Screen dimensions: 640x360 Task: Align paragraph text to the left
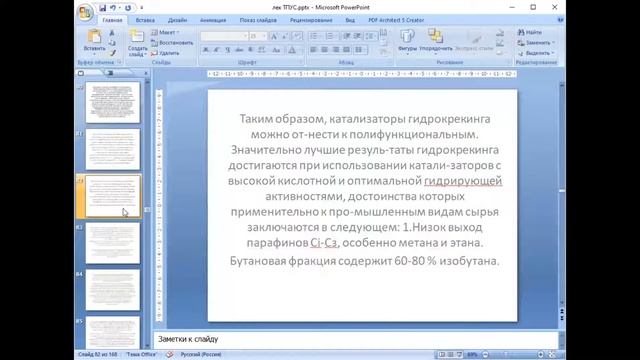coord(313,50)
